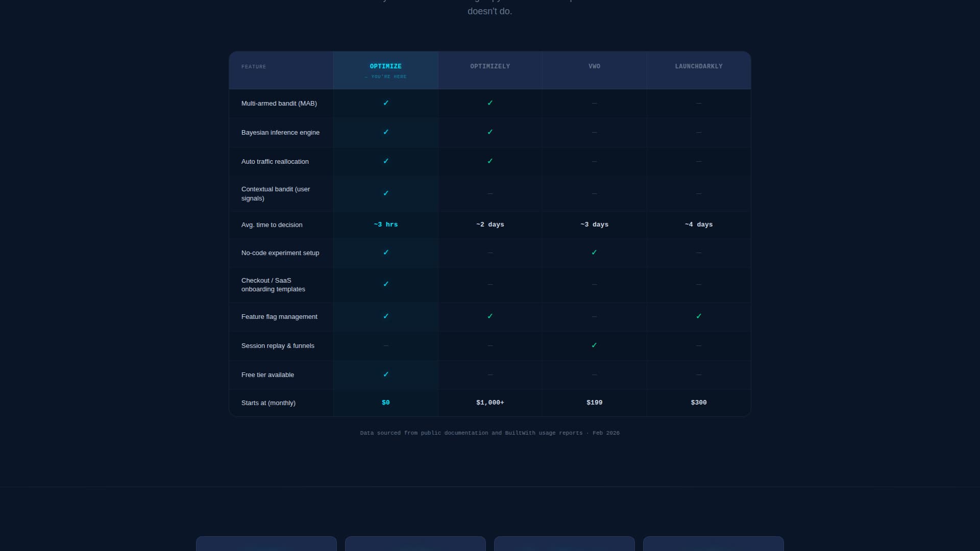
Task: Click the ~3 hrs decision time value
Action: tap(386, 224)
